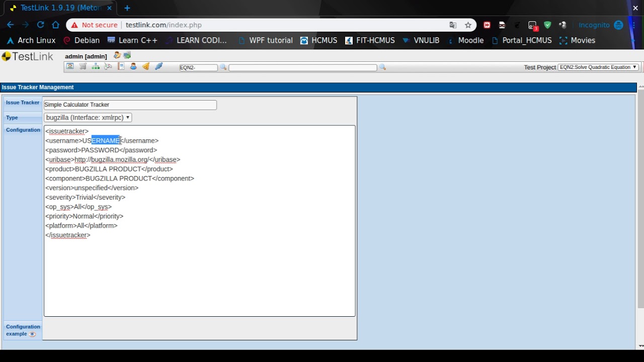Open Movies bookmark
644x362 pixels.
577,40
